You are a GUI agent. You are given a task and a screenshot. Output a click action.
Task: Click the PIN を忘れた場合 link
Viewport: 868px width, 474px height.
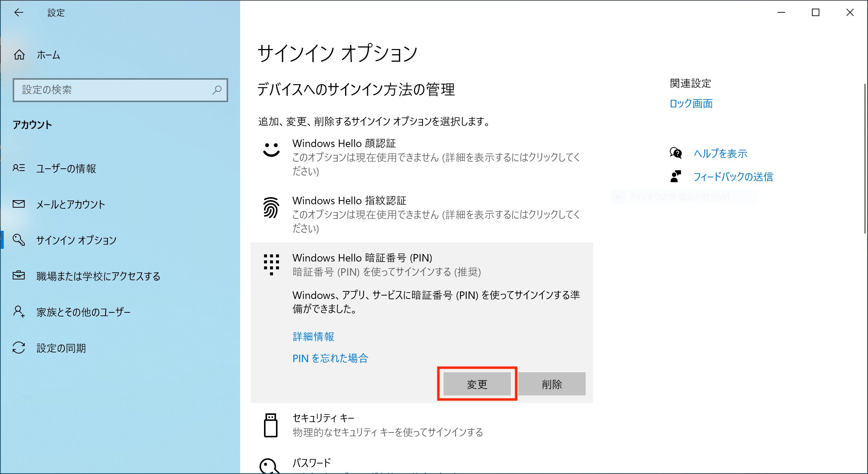pos(330,358)
